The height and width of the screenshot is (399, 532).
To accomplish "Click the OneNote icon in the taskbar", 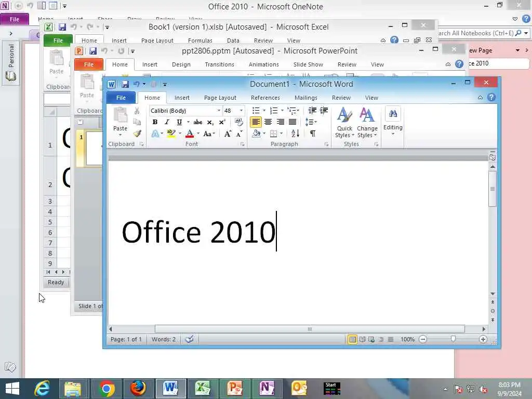I will point(267,388).
